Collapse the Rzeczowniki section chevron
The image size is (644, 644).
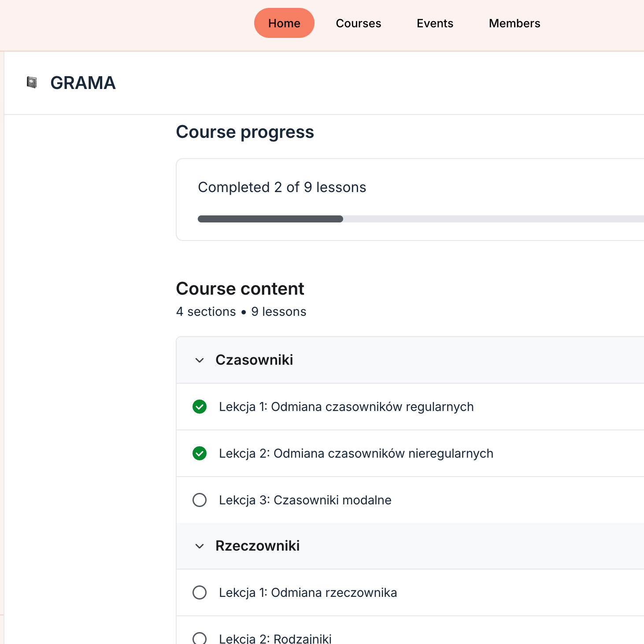point(200,546)
